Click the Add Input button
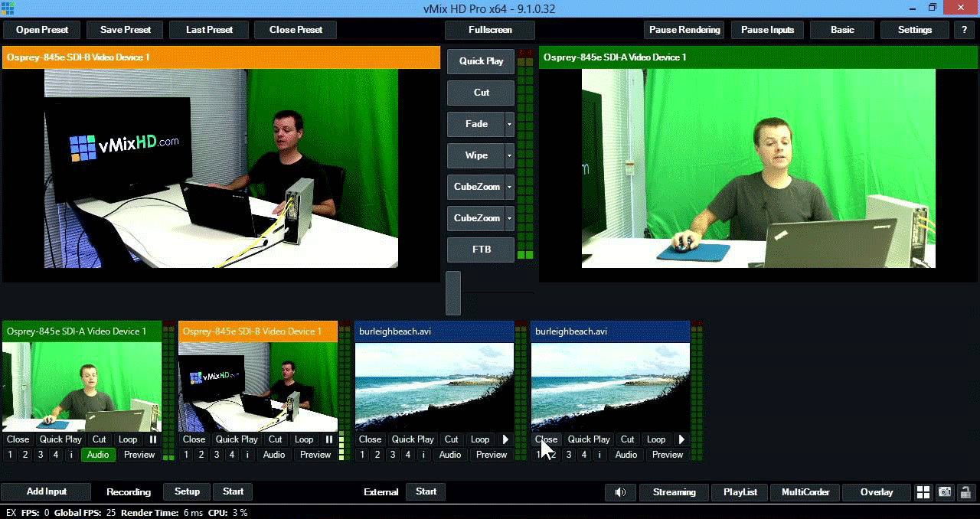This screenshot has height=519, width=980. pos(47,491)
